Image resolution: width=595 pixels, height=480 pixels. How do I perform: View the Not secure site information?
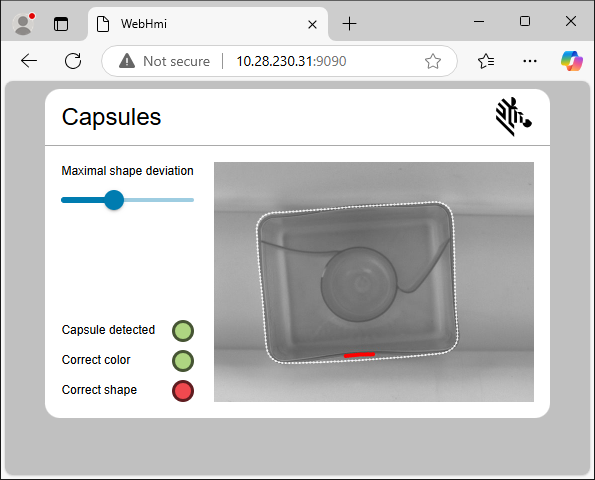click(x=164, y=61)
